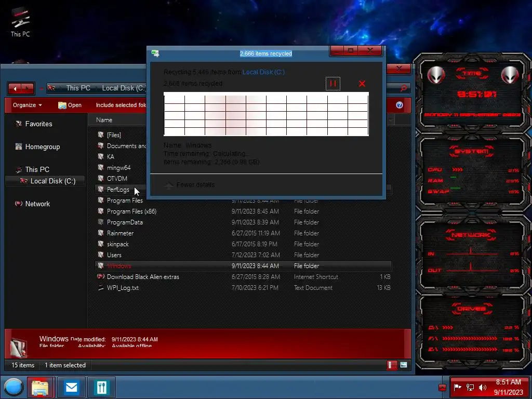Select the KA folder

tap(110, 157)
